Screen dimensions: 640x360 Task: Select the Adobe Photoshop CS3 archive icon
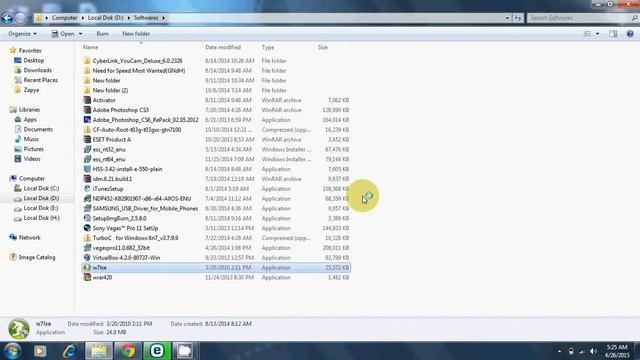[x=87, y=110]
